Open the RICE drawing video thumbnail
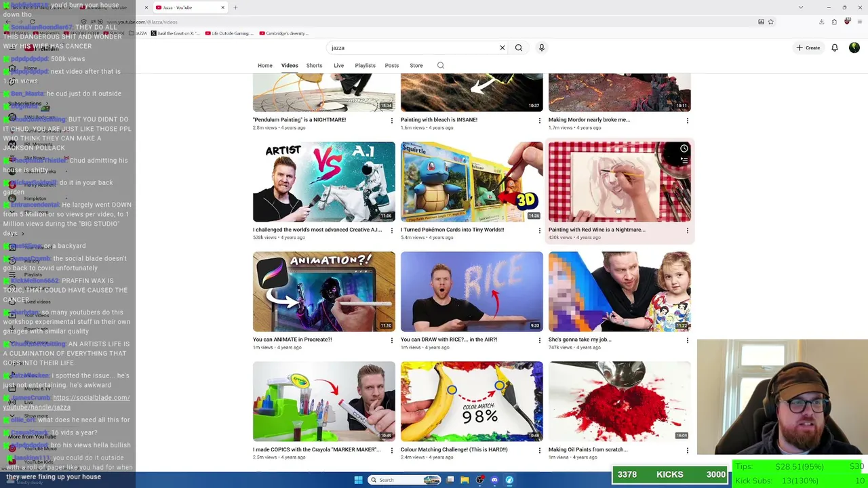868x488 pixels. click(x=472, y=291)
